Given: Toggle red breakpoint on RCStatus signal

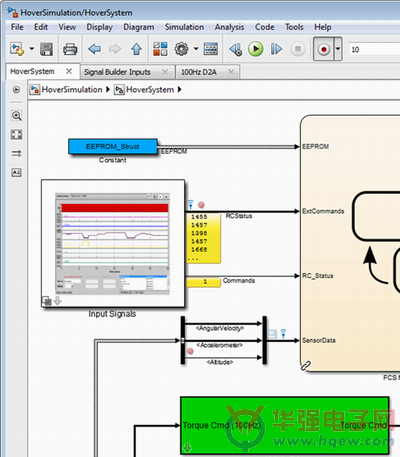Looking at the screenshot, I should coord(201,205).
